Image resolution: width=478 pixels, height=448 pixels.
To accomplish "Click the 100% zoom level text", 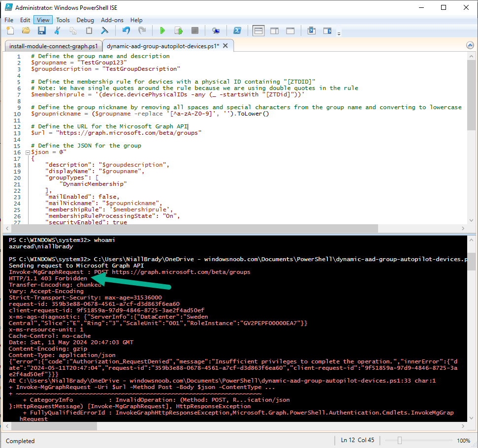I will point(463,441).
